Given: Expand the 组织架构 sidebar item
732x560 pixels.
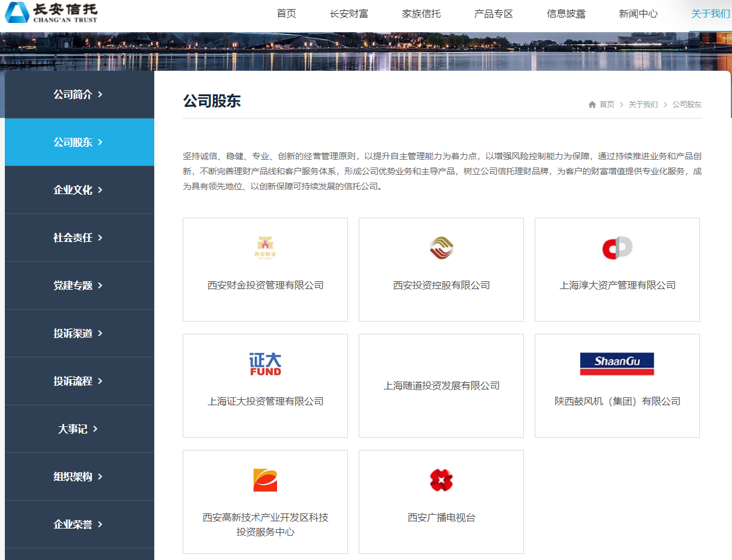Looking at the screenshot, I should 79,477.
